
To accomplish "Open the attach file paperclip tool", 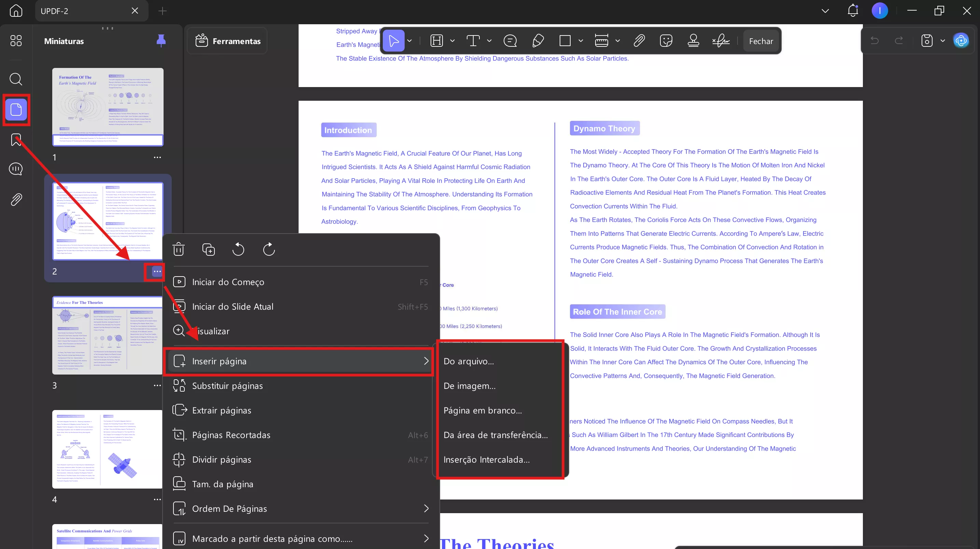I will coord(639,41).
